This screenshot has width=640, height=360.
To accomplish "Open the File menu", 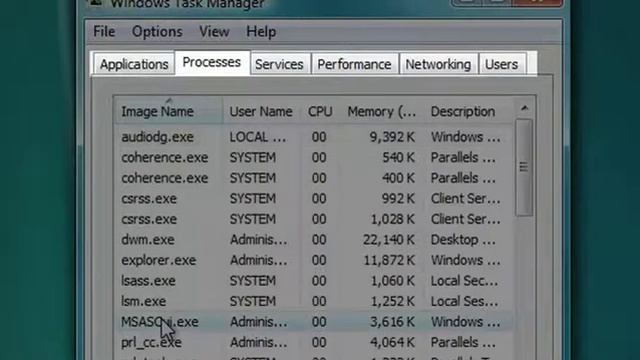I will point(104,31).
